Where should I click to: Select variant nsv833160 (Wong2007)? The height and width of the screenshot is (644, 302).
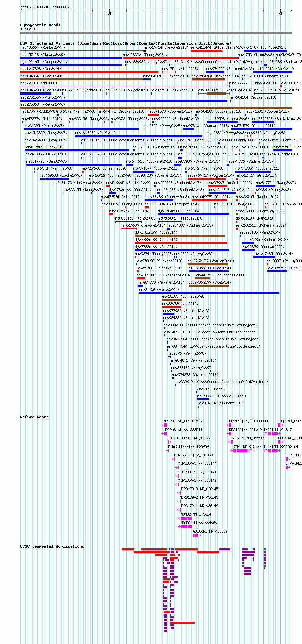coord(191,371)
